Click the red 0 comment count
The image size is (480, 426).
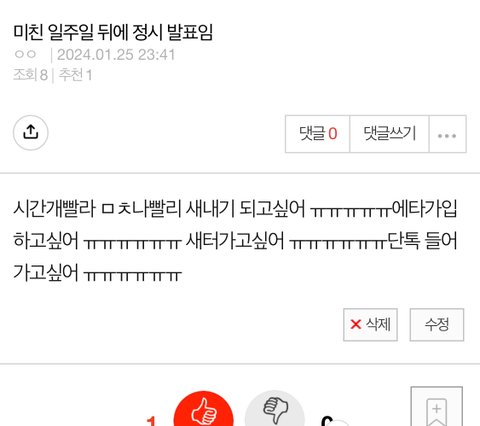tap(333, 134)
